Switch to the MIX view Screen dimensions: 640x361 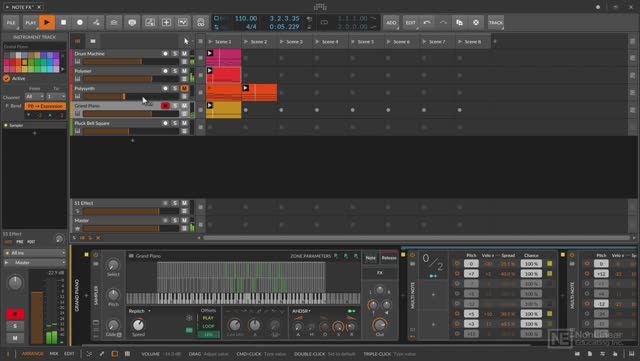pyautogui.click(x=54, y=354)
